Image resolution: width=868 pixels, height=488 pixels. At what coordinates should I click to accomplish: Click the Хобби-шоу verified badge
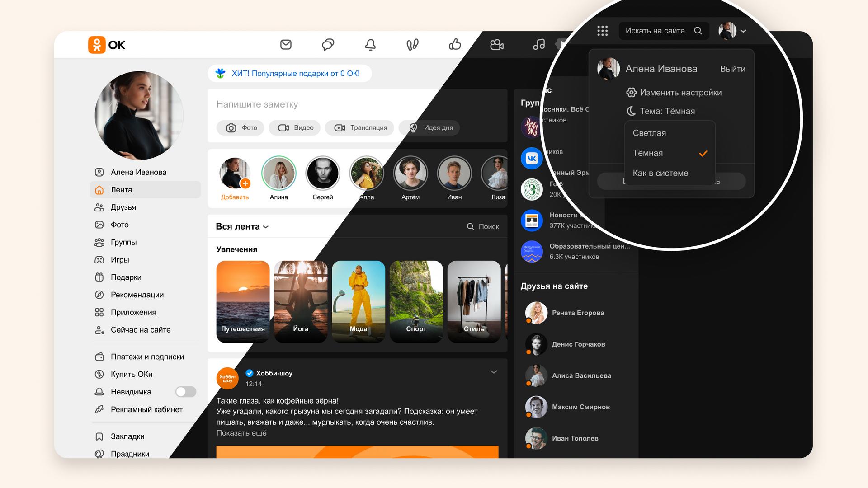pos(250,373)
